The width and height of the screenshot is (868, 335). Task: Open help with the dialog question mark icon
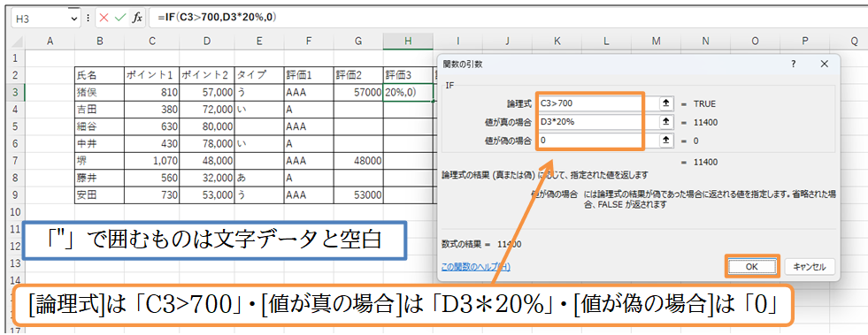coord(794,65)
